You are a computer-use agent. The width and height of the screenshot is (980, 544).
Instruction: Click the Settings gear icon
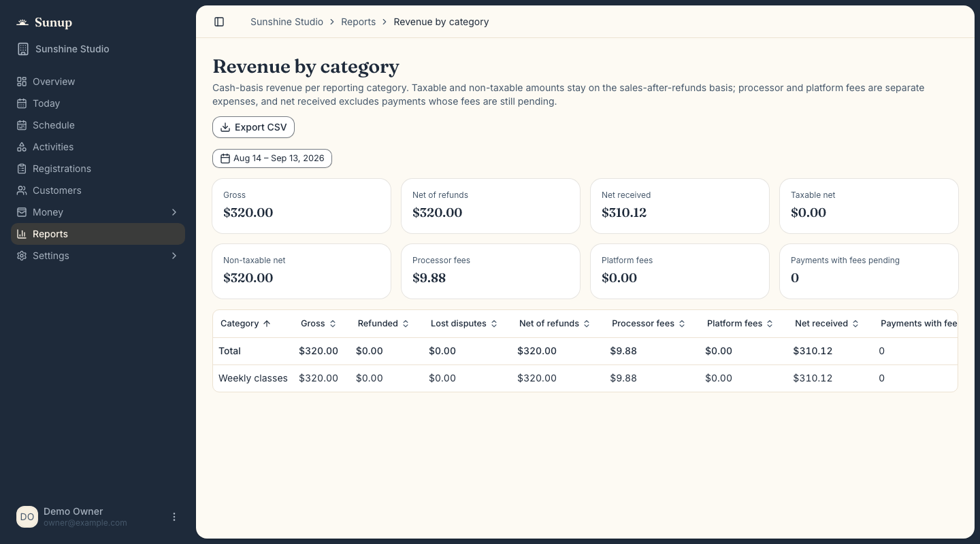(x=22, y=256)
